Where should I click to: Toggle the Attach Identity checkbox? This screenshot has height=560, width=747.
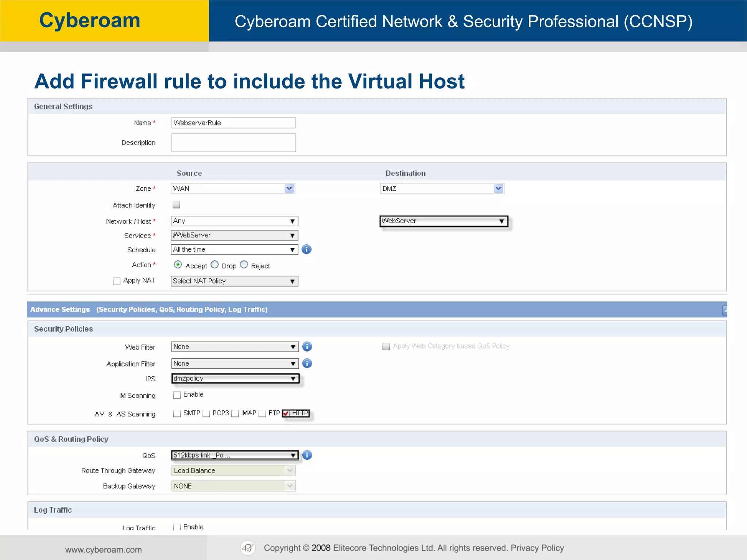(x=177, y=205)
